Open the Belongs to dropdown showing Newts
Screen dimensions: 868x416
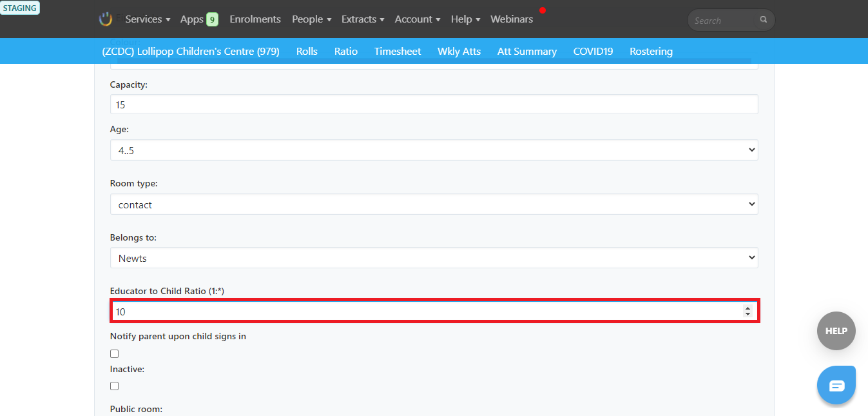click(434, 258)
